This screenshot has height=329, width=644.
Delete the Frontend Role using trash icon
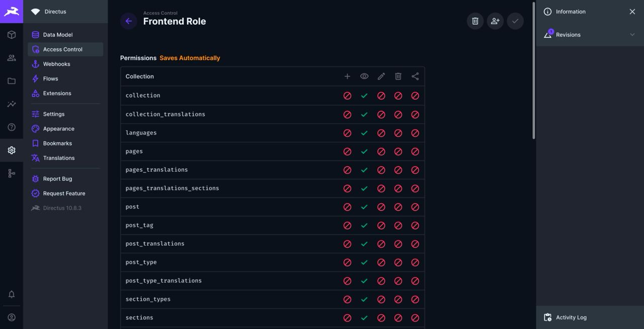pos(474,20)
